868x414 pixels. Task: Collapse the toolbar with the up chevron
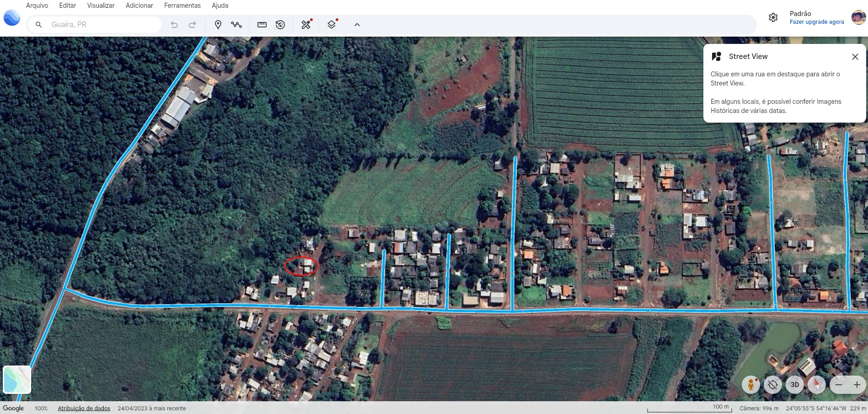[x=357, y=25]
